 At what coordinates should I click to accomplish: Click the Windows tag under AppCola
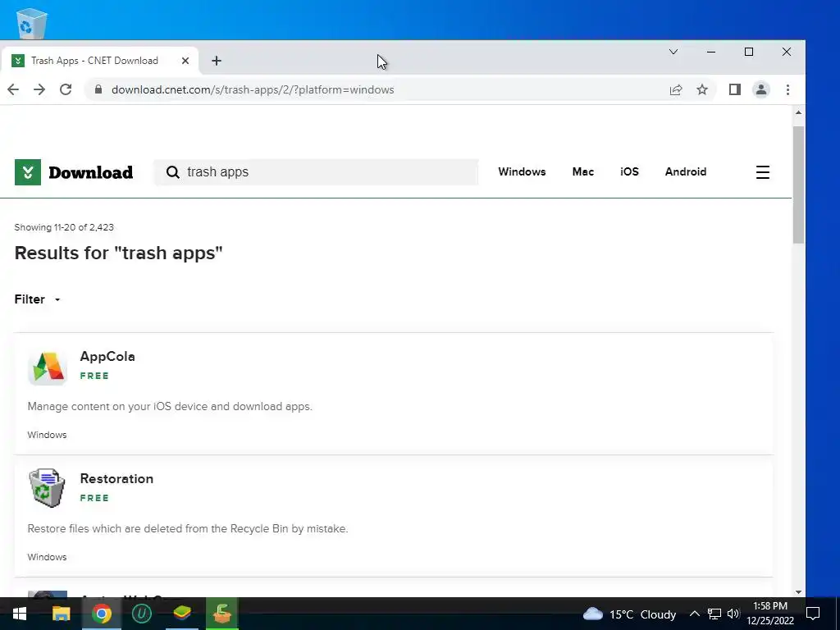click(47, 435)
